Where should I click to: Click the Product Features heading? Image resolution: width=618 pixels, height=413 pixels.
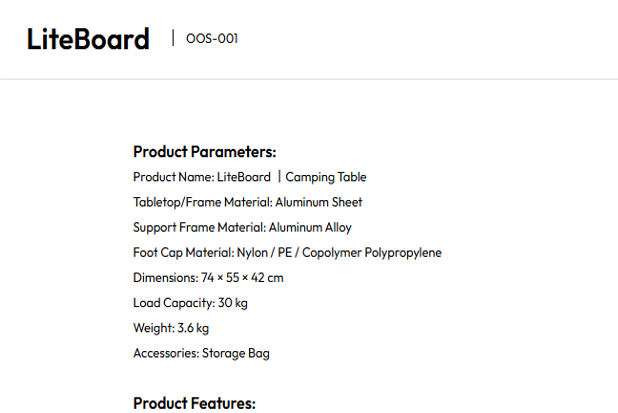click(194, 403)
